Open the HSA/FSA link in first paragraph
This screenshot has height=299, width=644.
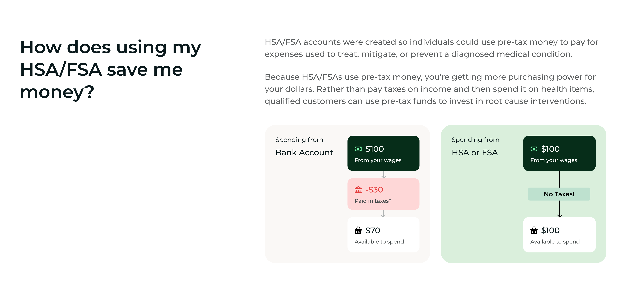point(283,42)
